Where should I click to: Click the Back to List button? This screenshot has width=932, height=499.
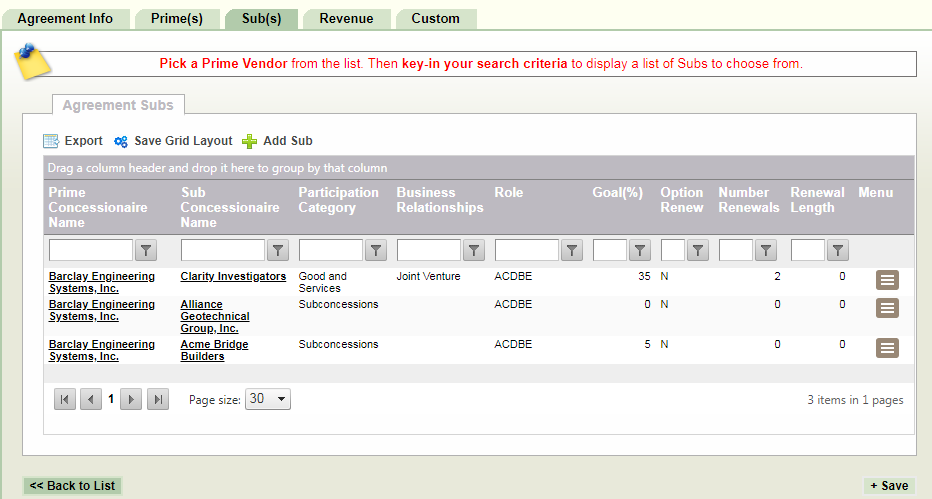pos(72,486)
